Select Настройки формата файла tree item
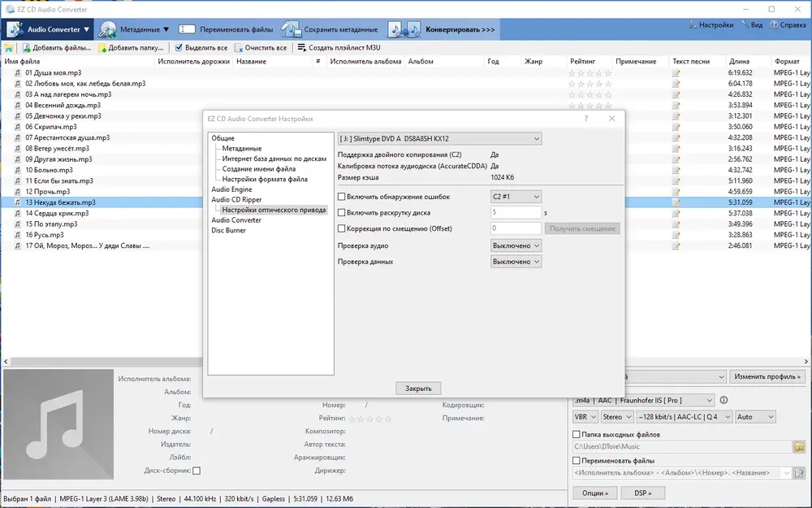The width and height of the screenshot is (812, 508). (265, 180)
